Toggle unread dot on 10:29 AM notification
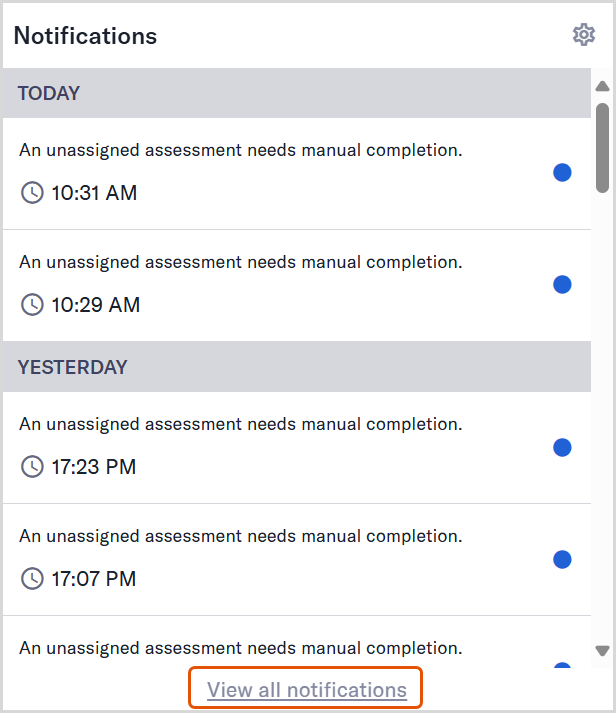 [562, 285]
